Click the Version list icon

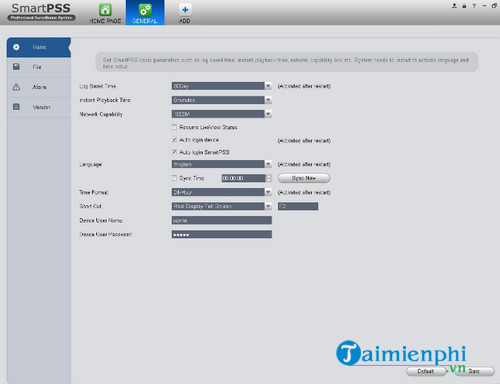pos(16,107)
